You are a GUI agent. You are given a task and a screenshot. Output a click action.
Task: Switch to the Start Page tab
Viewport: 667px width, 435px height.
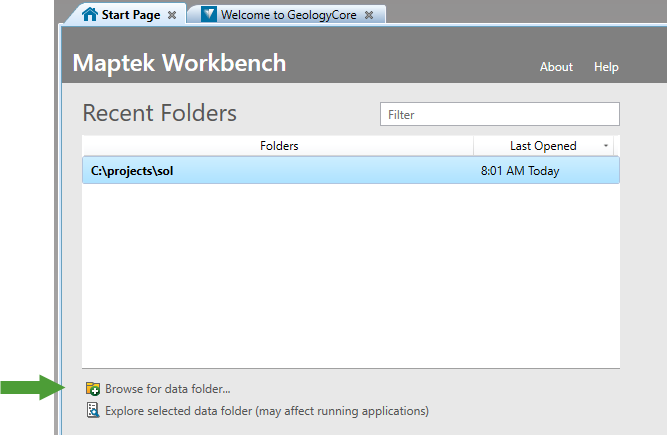coord(125,14)
